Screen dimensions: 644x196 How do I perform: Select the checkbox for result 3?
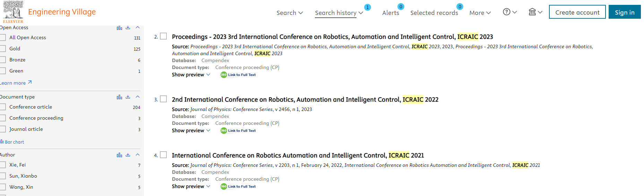(163, 99)
